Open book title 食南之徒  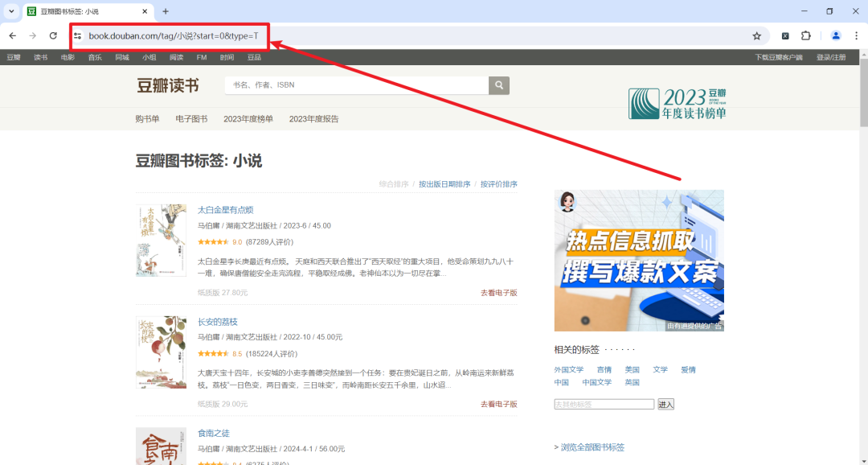(214, 433)
